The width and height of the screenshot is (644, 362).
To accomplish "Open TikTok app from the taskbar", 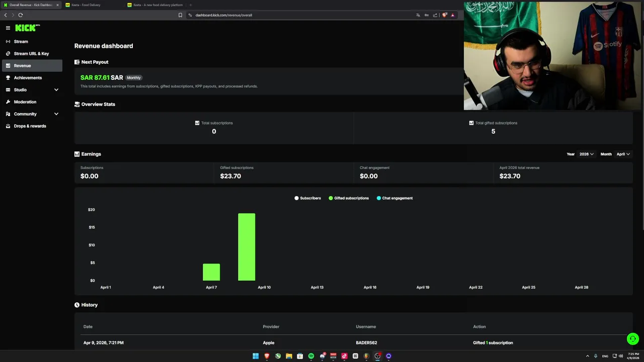I will [344, 356].
